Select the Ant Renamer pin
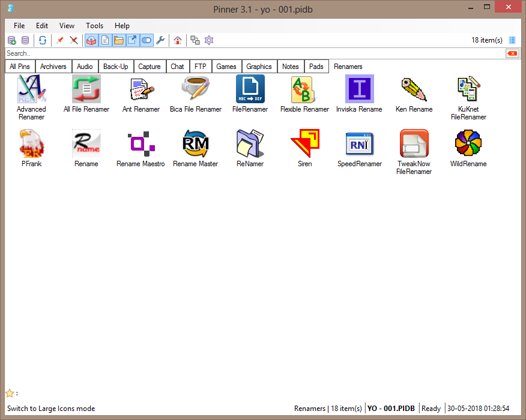This screenshot has width=526, height=420. [x=141, y=94]
